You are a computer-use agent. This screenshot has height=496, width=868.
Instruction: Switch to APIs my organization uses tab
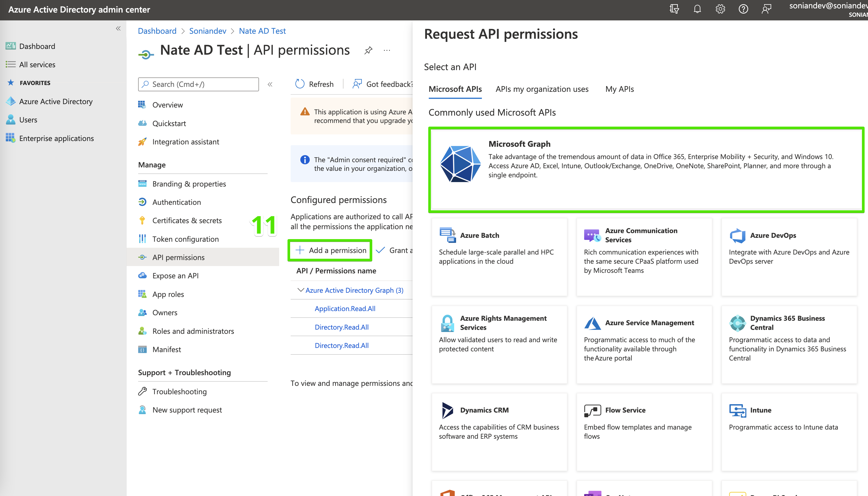point(542,89)
